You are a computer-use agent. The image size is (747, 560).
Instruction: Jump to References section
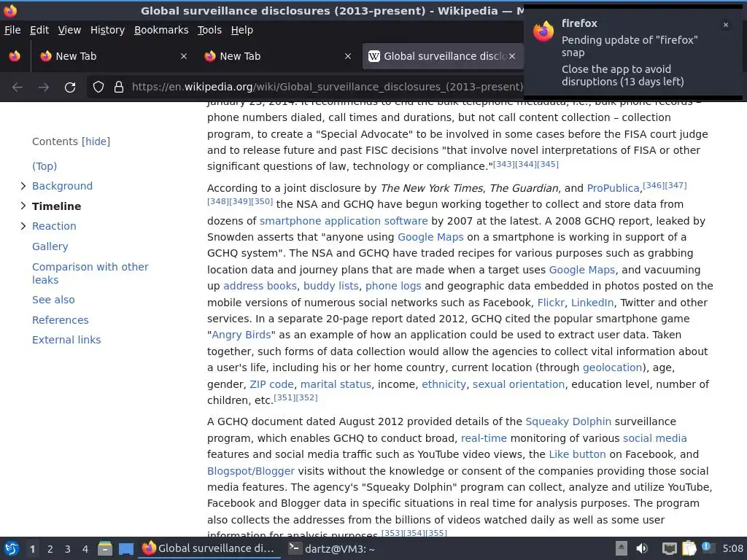click(60, 320)
